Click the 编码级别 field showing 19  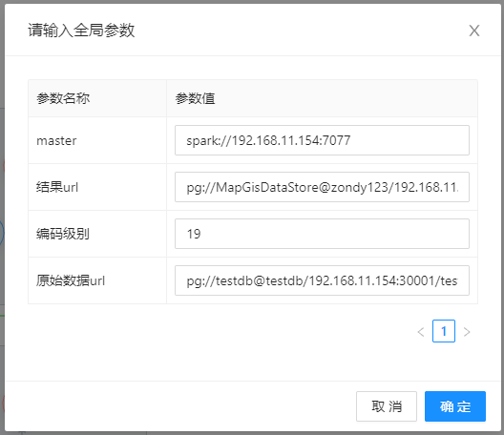(322, 234)
